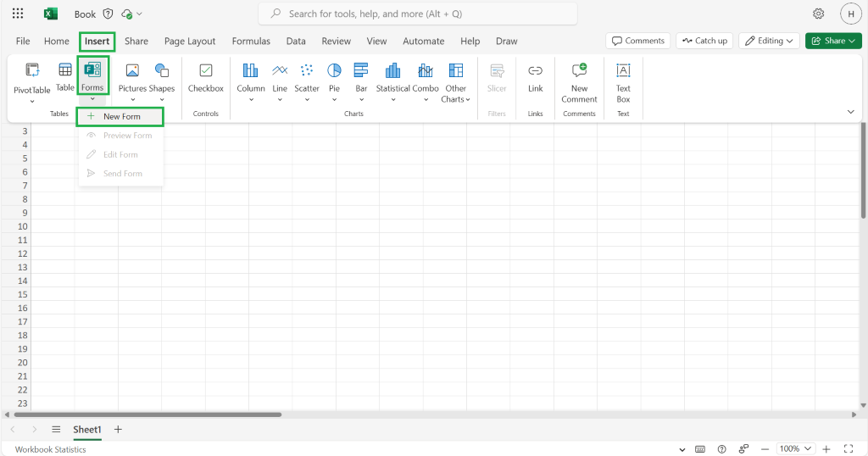This screenshot has height=456, width=868.
Task: Expand the PivotTable dropdown arrow
Action: (x=32, y=101)
